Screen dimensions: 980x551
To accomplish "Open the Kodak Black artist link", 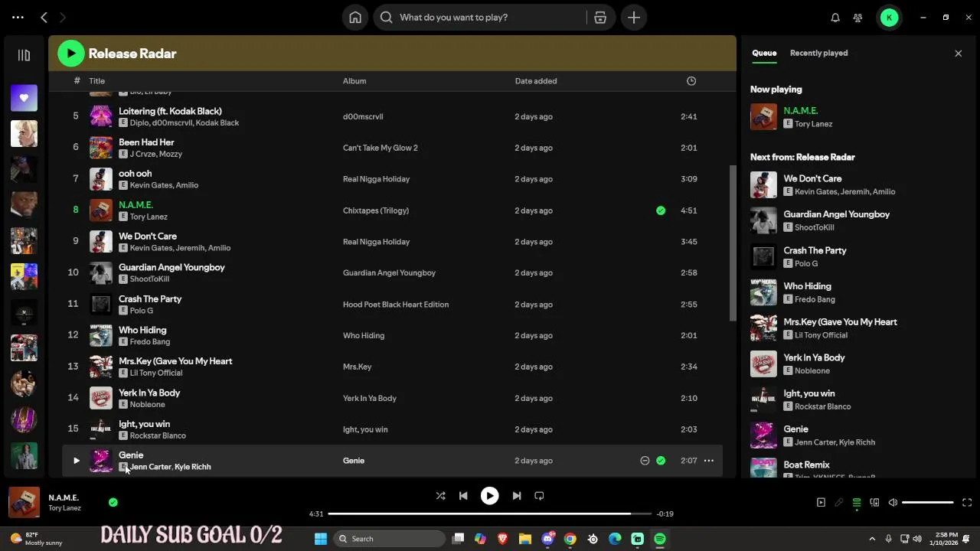I will pyautogui.click(x=218, y=123).
